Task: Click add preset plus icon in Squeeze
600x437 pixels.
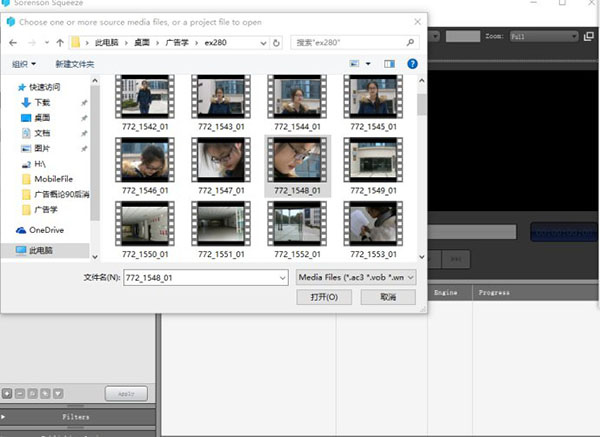Action: tap(7, 393)
